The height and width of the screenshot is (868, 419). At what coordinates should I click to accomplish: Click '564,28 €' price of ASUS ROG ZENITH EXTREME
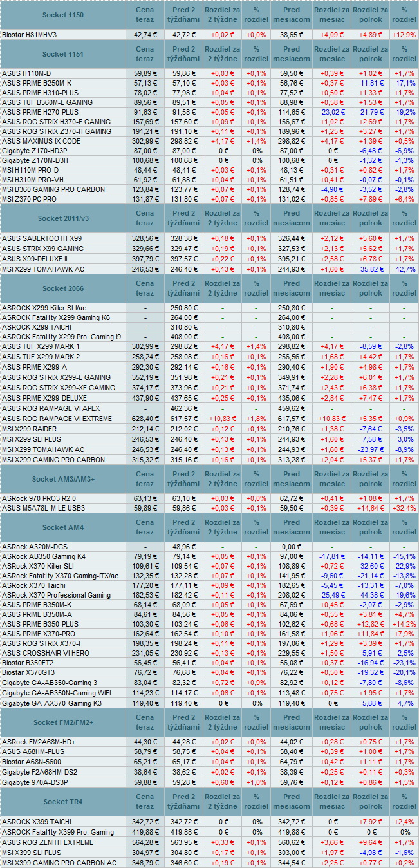tap(145, 842)
